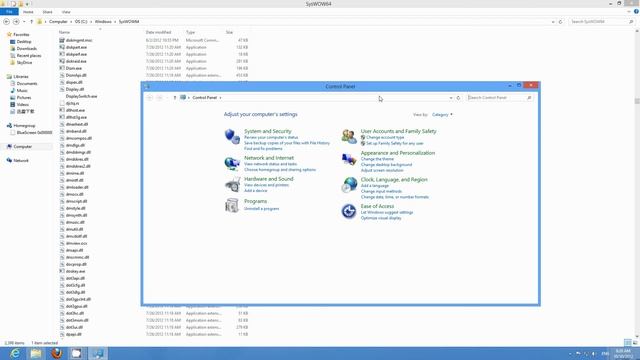Click Favorites star icon in navigation pane
This screenshot has width=640, height=360.
(x=9, y=35)
